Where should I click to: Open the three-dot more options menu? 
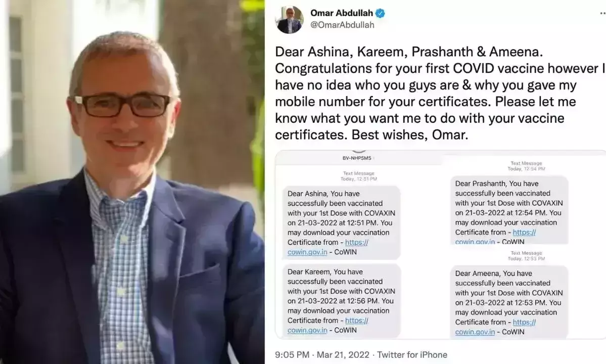tap(602, 13)
